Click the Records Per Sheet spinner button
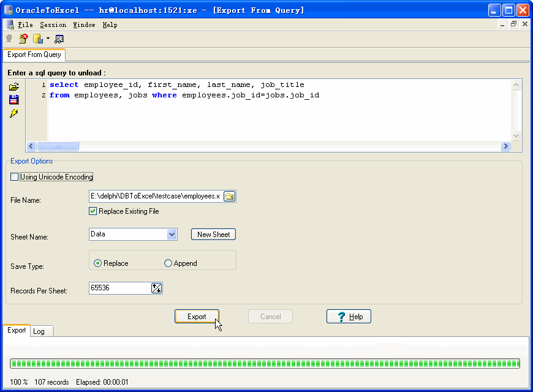Image resolution: width=533 pixels, height=392 pixels. click(x=156, y=288)
